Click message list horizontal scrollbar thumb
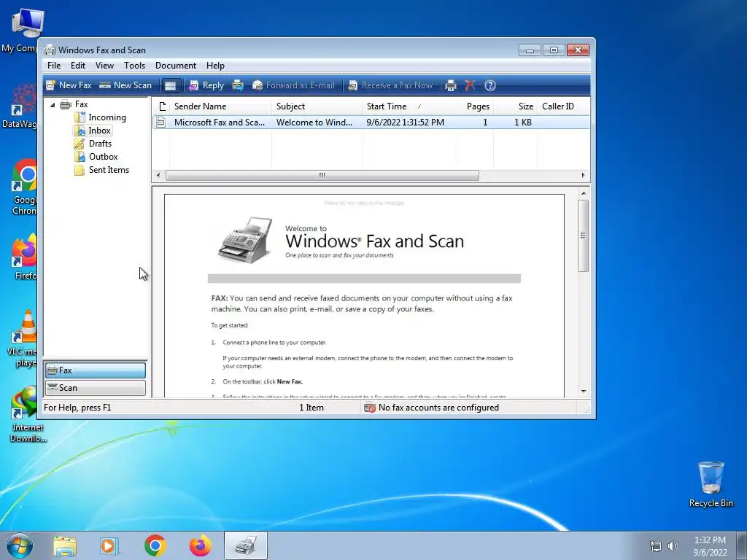747x560 pixels. (x=322, y=175)
